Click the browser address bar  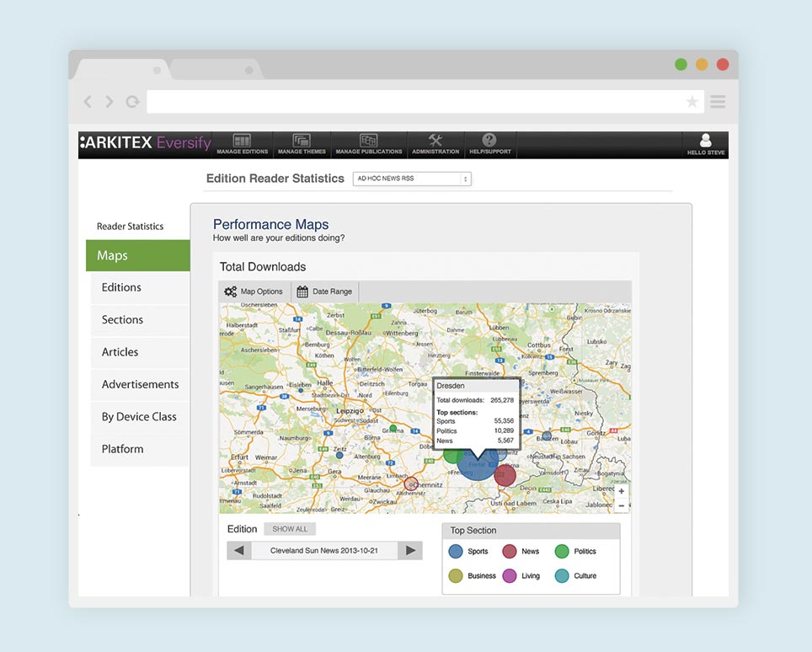425,101
